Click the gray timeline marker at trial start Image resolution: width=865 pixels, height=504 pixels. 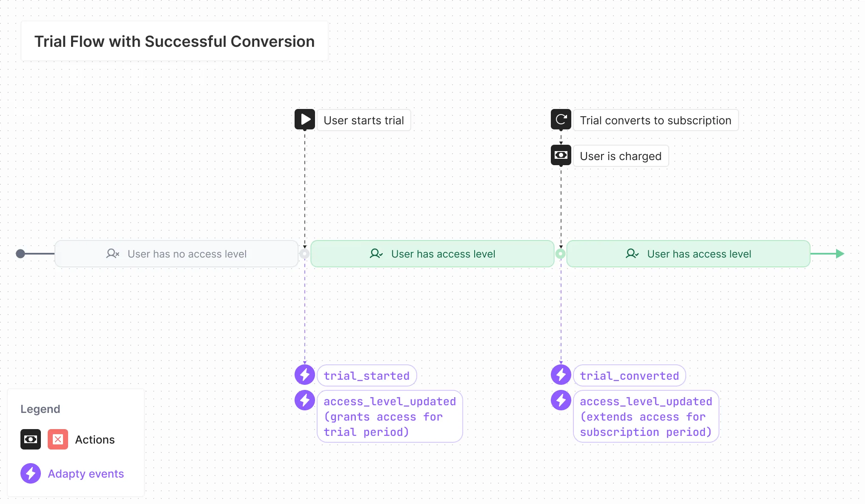pyautogui.click(x=304, y=254)
